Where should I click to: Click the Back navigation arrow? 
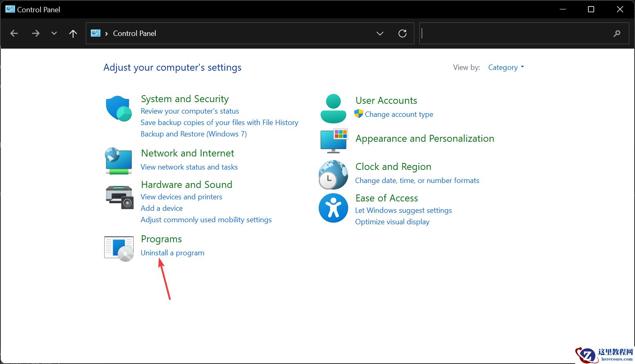(14, 33)
